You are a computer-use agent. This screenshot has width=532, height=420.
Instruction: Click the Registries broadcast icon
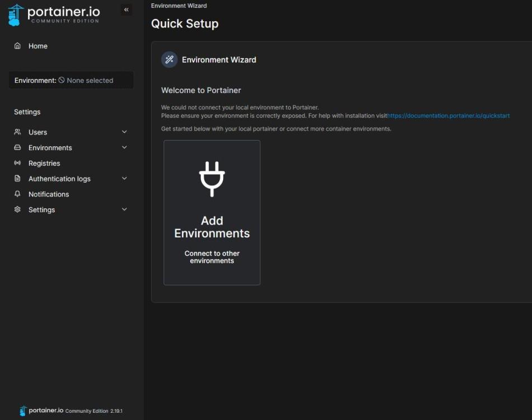(17, 164)
